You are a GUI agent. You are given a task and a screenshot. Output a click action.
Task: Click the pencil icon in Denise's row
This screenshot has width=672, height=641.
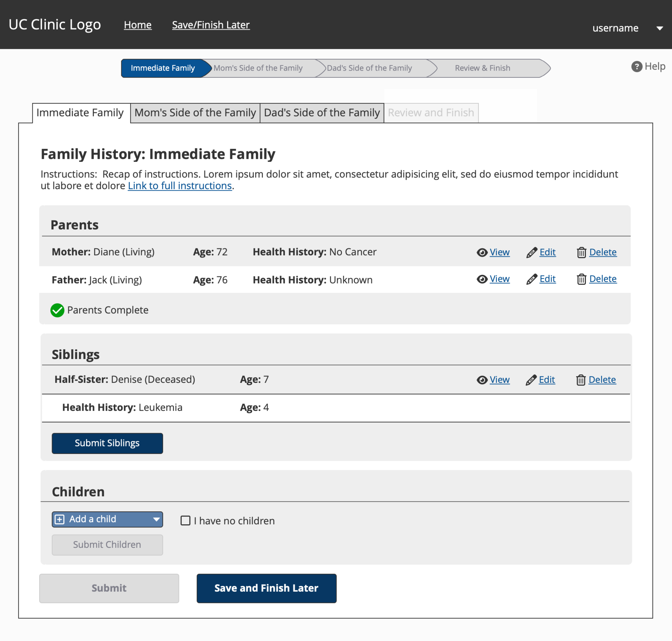[531, 380]
